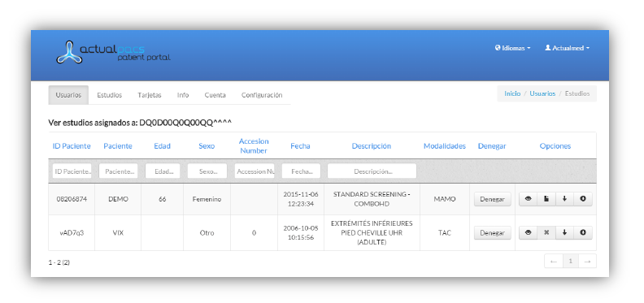Focus the ID Paciente filter field
Screen dimensions: 644x303
(x=72, y=171)
